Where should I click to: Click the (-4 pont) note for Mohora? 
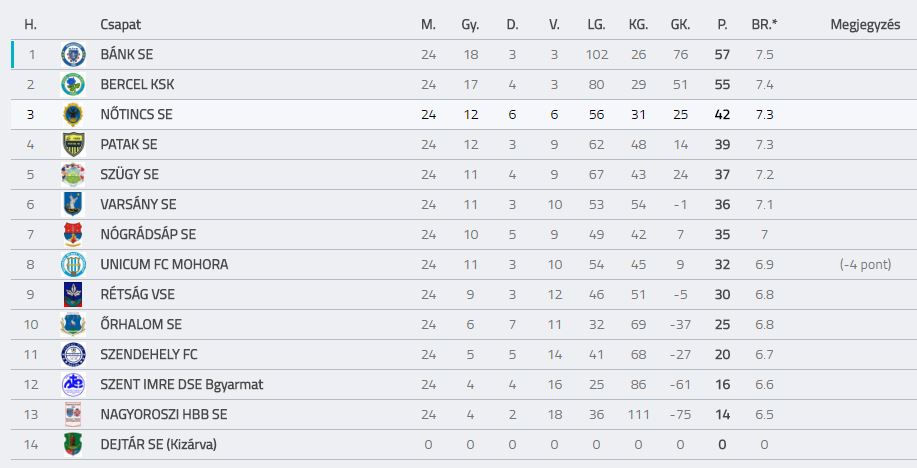[x=866, y=264]
